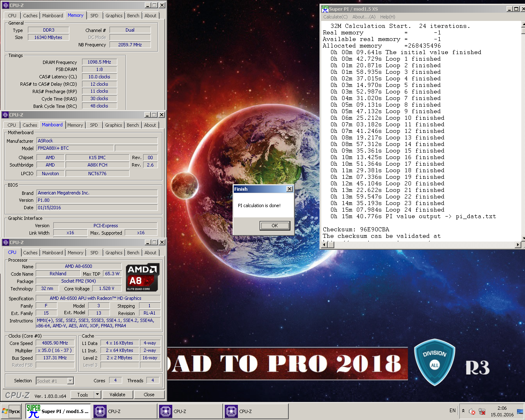Select the Caches tab in the Memory window

click(x=30, y=16)
